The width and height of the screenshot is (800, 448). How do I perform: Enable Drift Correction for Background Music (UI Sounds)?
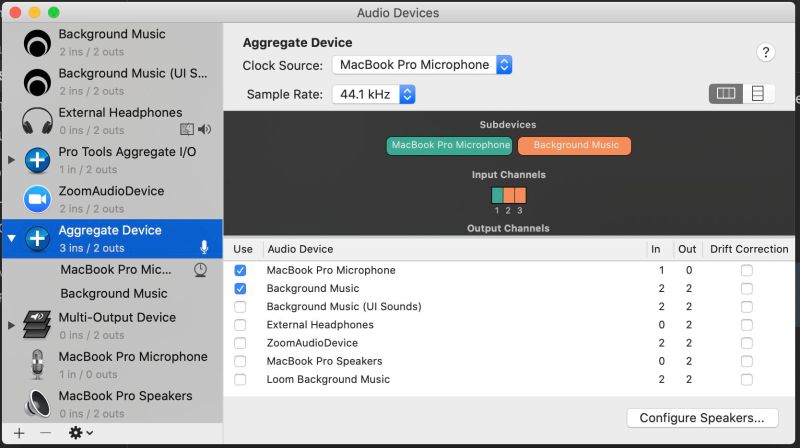pyautogui.click(x=747, y=307)
